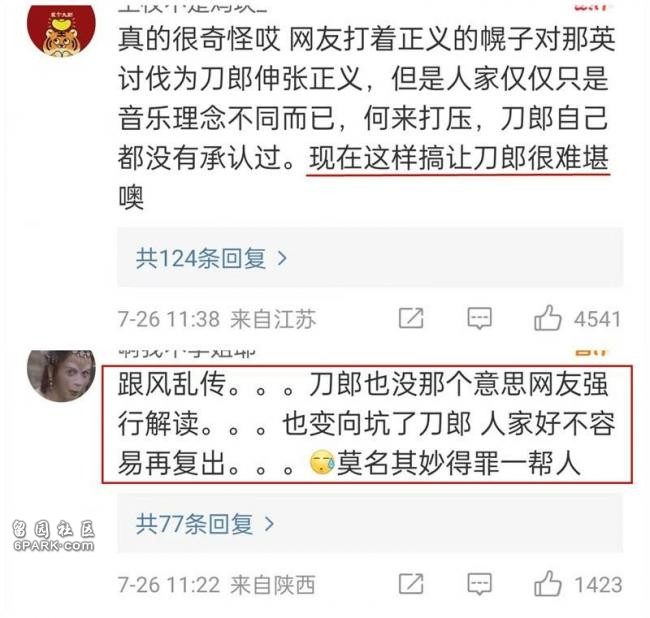Tap the crying emoji in second comment

pos(322,463)
